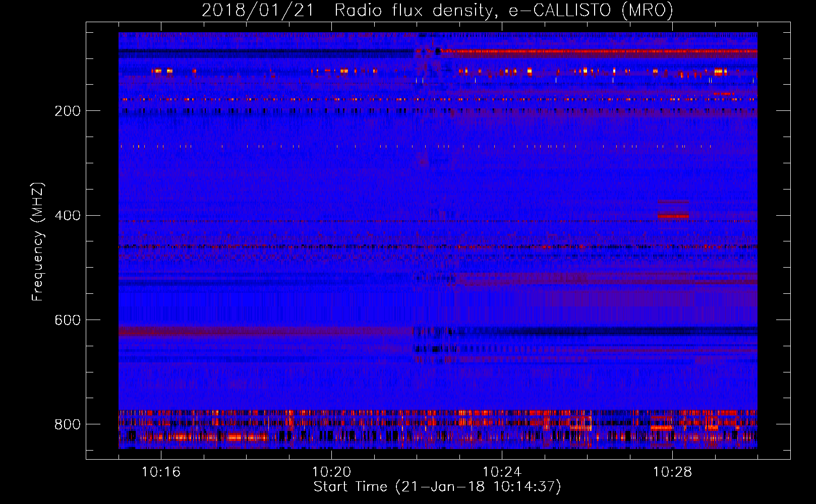Click the 'Start Time (21-Jan-18 10:14:37)' x-axis label
Screen dimensions: 816x504
coord(437,487)
